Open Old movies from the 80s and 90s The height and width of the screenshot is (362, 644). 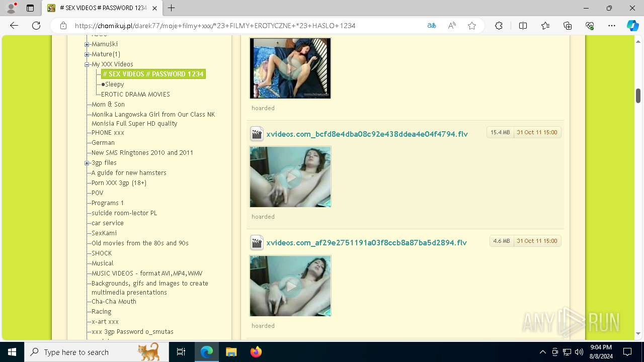click(140, 243)
